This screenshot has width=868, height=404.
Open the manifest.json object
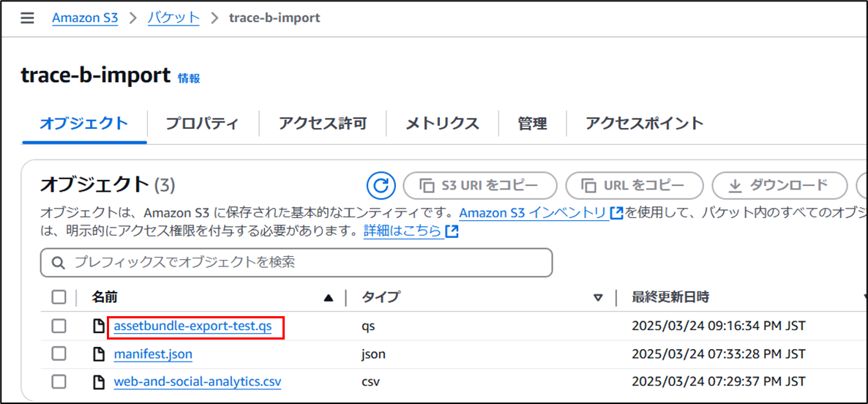[154, 353]
